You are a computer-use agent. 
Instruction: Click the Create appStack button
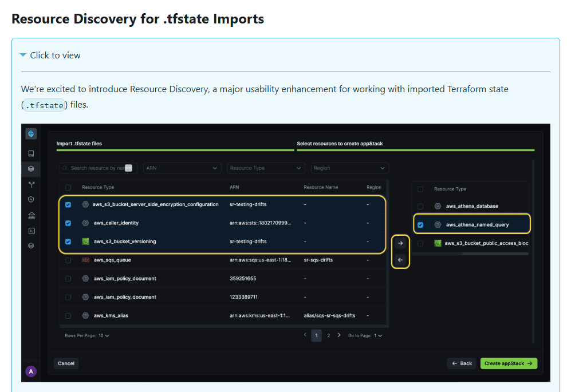pos(509,363)
